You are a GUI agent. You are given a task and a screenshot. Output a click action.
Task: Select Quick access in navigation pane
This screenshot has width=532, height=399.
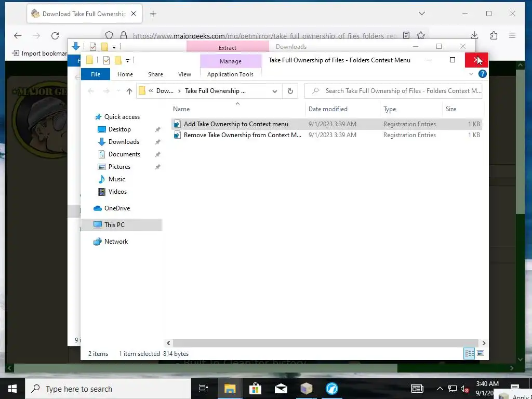point(122,117)
